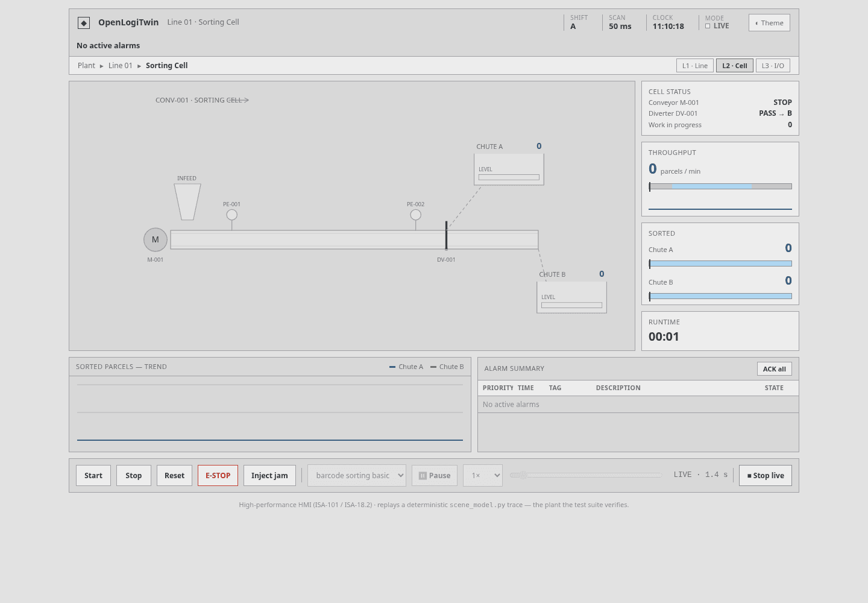Click the Chute B trend legend marker
The height and width of the screenshot is (603, 868).
[x=433, y=367]
